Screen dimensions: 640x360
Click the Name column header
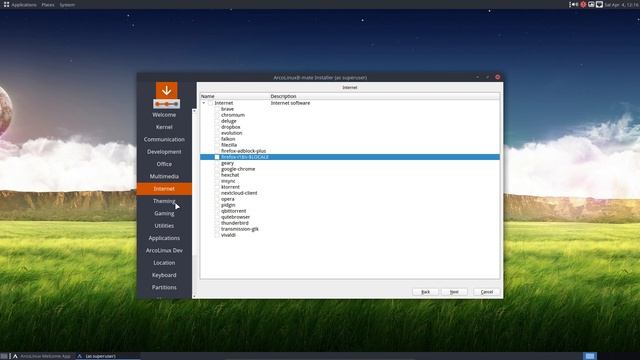tap(235, 96)
